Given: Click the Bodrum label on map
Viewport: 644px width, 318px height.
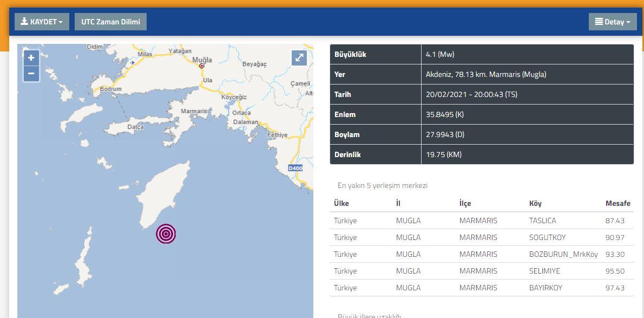Looking at the screenshot, I should tap(110, 89).
